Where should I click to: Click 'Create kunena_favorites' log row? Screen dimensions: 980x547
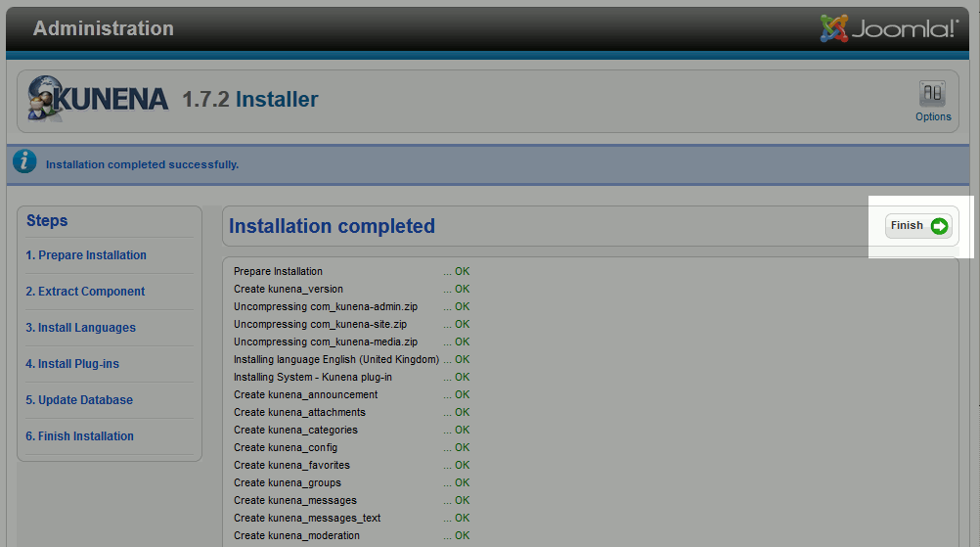(351, 465)
